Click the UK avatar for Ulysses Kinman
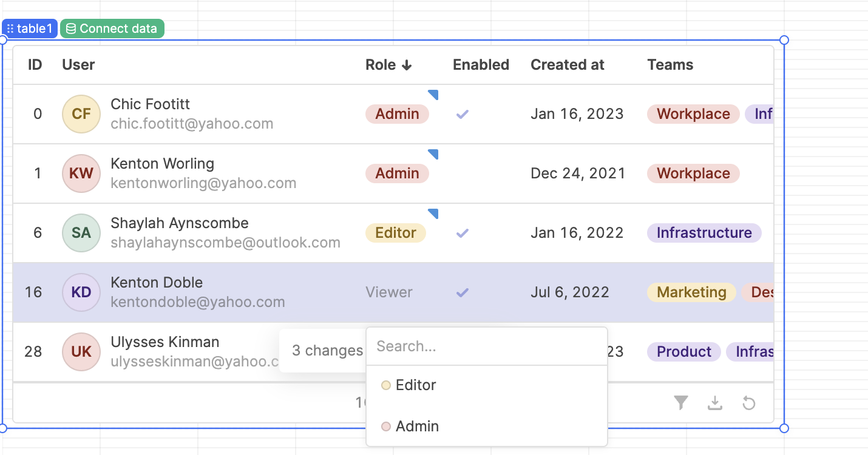The width and height of the screenshot is (868, 455). 81,352
